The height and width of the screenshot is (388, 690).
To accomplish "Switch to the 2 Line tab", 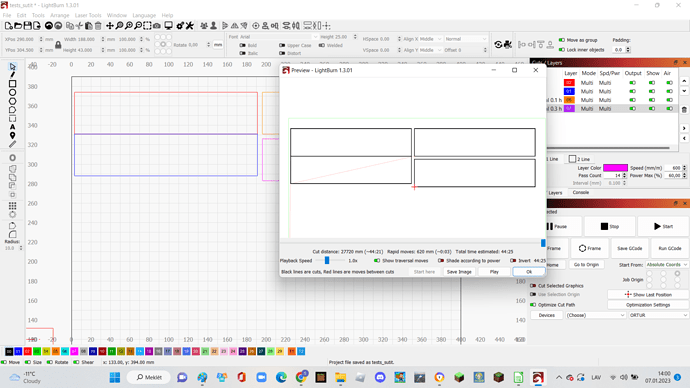I will point(580,159).
